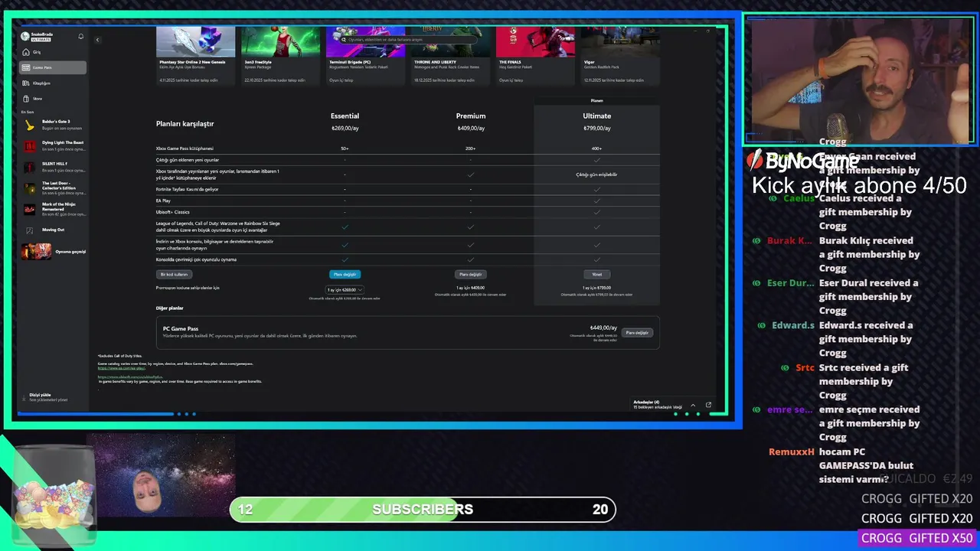Click Edward.s username in chat
This screenshot has width=980, height=551.
793,325
